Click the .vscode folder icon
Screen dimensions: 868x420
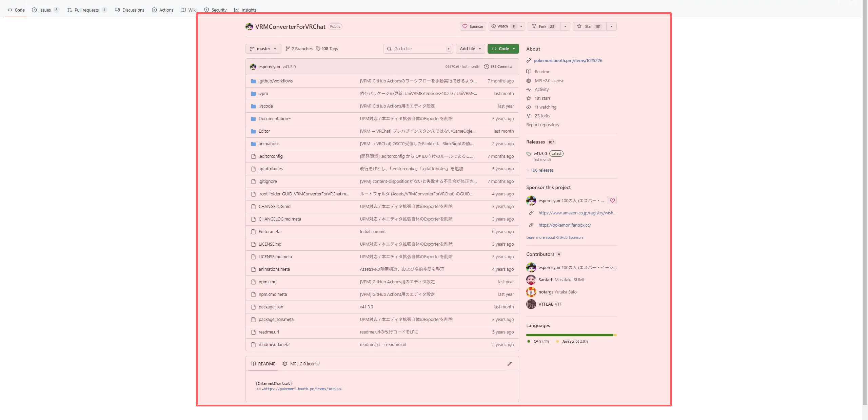click(x=253, y=106)
